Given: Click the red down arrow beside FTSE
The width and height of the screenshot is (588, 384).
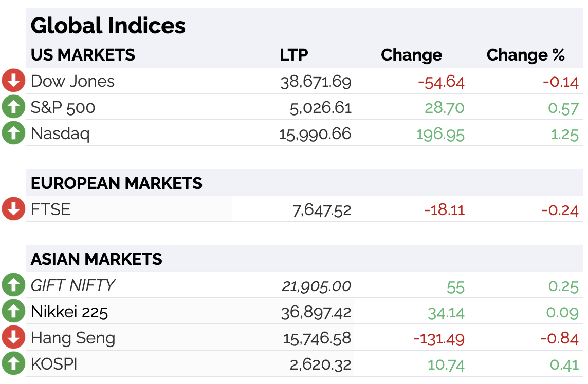Looking at the screenshot, I should coord(13,208).
